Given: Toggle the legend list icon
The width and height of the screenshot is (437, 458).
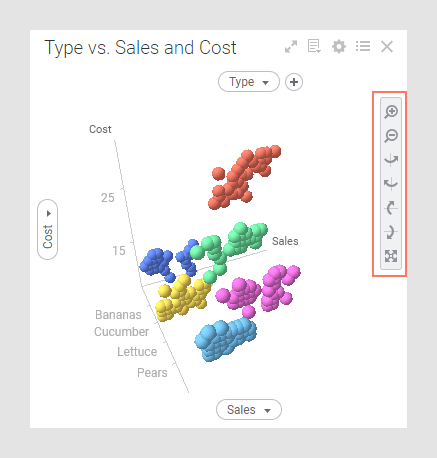Looking at the screenshot, I should [x=363, y=46].
